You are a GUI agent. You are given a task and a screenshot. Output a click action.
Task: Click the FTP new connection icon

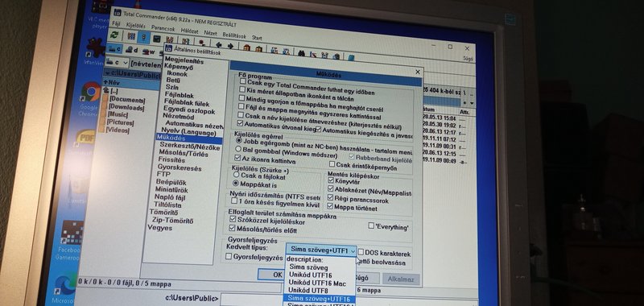click(286, 52)
